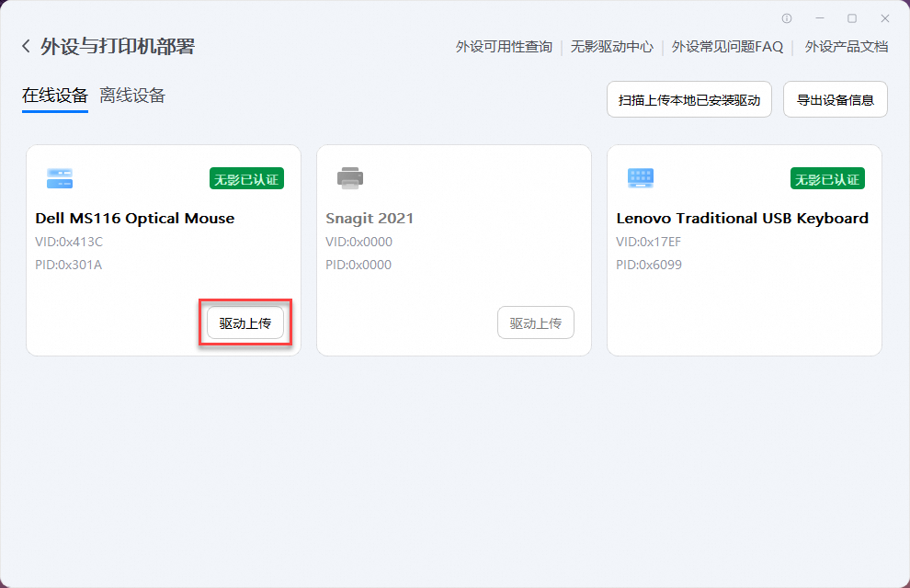Go back using the left chevron arrow

point(26,46)
